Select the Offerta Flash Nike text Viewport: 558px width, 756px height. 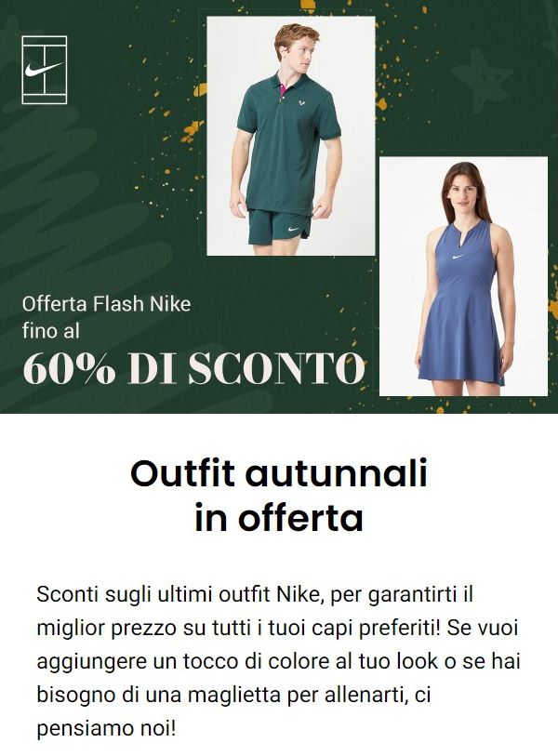(x=107, y=304)
